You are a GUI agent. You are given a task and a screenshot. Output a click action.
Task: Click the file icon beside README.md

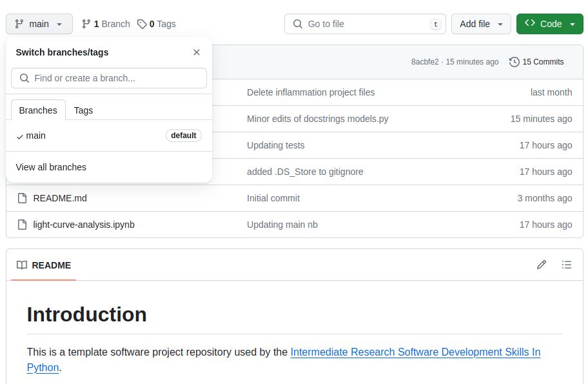(x=23, y=198)
